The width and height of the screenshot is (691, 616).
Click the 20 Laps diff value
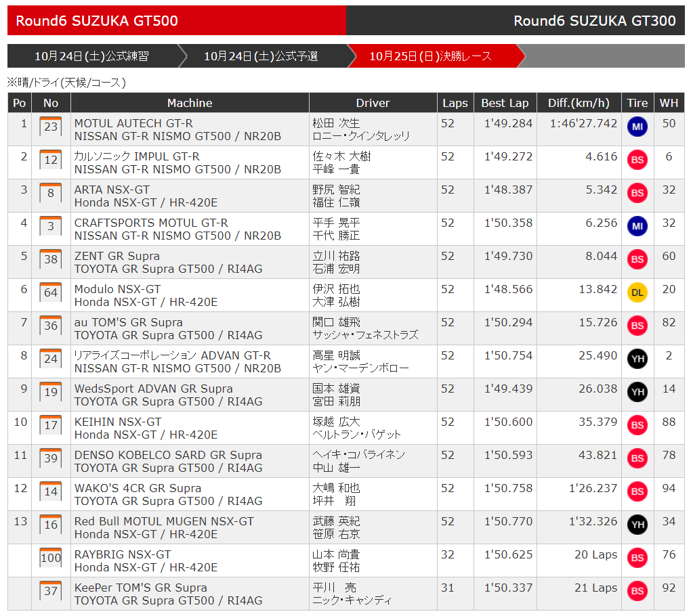[x=595, y=554]
